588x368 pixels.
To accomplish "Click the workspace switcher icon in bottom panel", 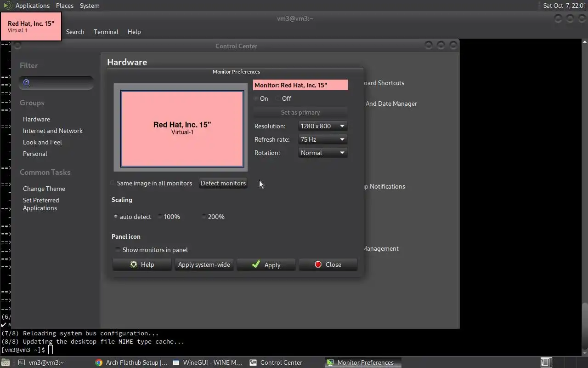I will pyautogui.click(x=546, y=362).
